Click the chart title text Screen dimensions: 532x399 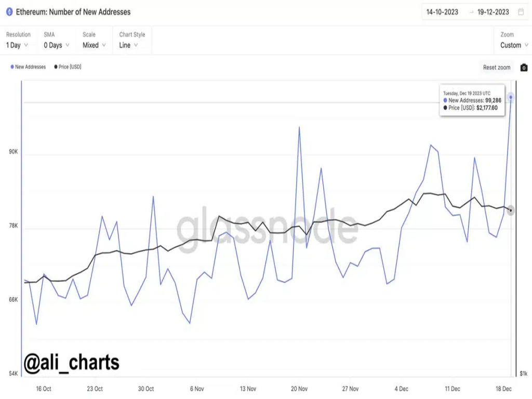[73, 11]
